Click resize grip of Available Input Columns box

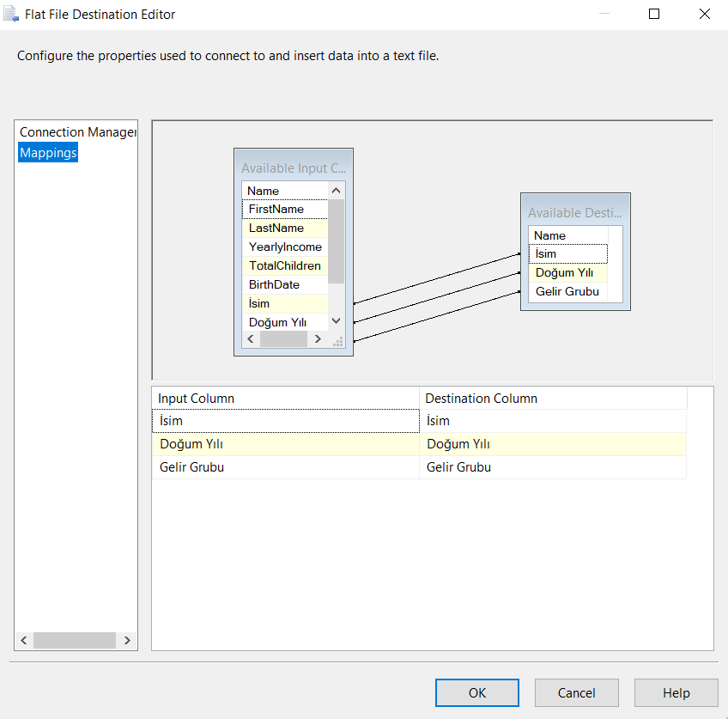click(338, 342)
